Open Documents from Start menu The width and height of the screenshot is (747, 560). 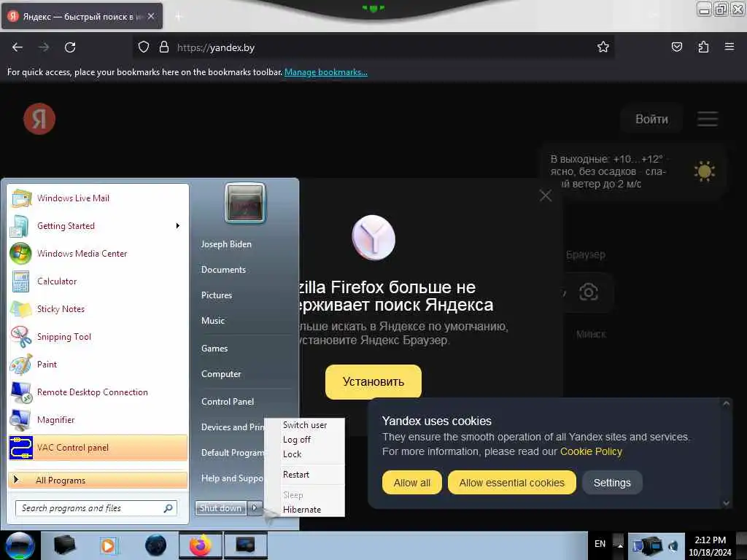click(x=223, y=270)
